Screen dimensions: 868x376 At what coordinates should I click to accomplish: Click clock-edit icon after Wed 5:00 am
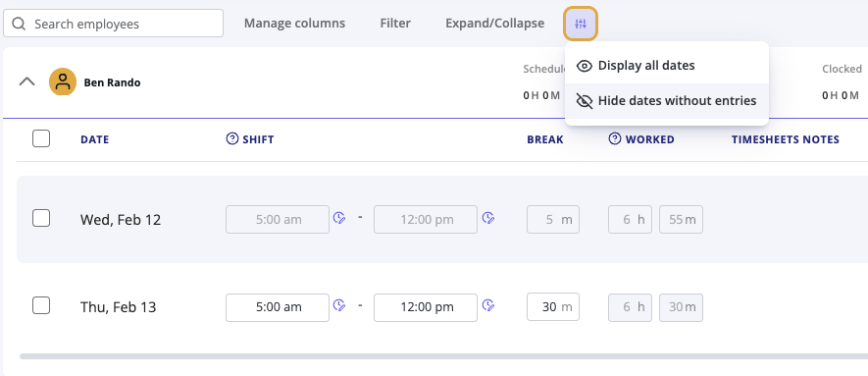339,218
